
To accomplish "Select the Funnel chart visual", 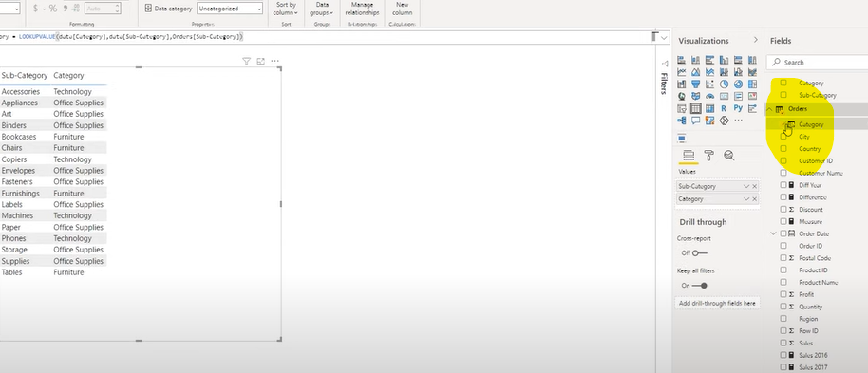I will 695,84.
